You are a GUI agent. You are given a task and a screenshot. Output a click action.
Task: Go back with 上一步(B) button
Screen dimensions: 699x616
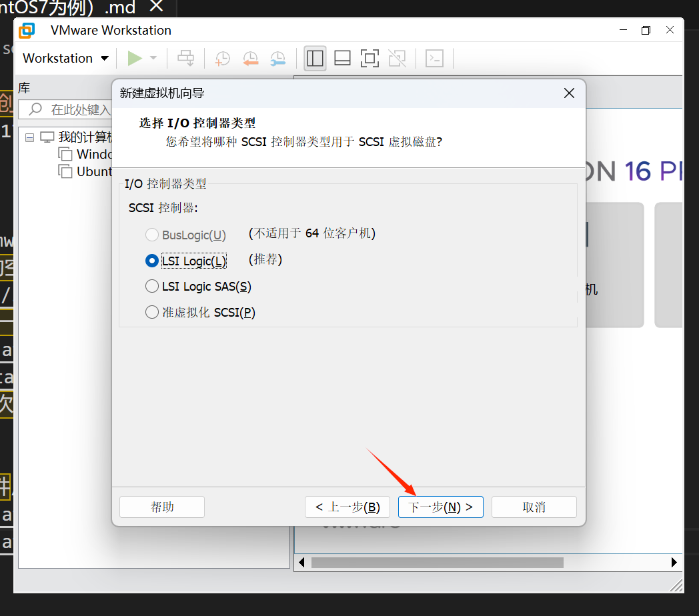(347, 507)
